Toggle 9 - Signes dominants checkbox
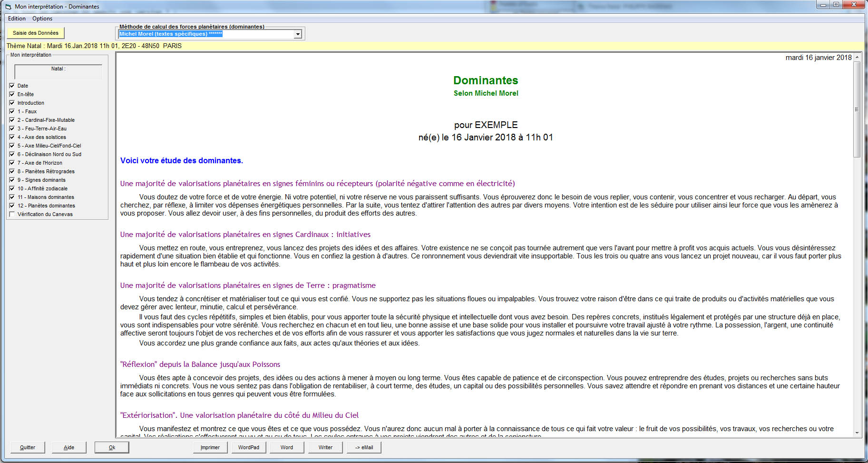 (x=12, y=180)
